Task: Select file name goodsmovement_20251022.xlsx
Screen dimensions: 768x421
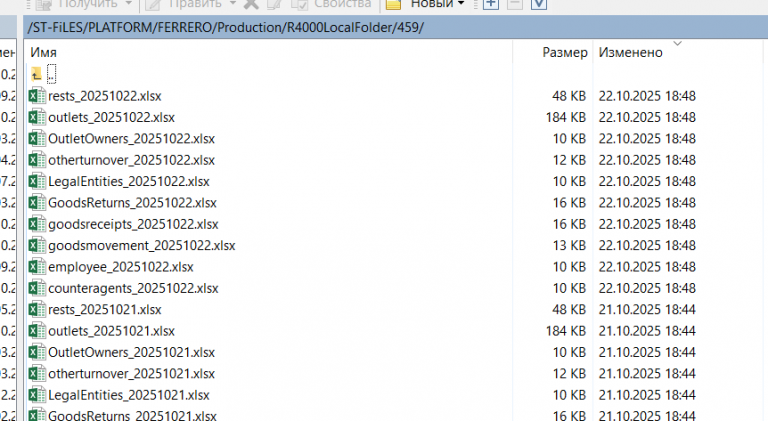Action: (142, 245)
